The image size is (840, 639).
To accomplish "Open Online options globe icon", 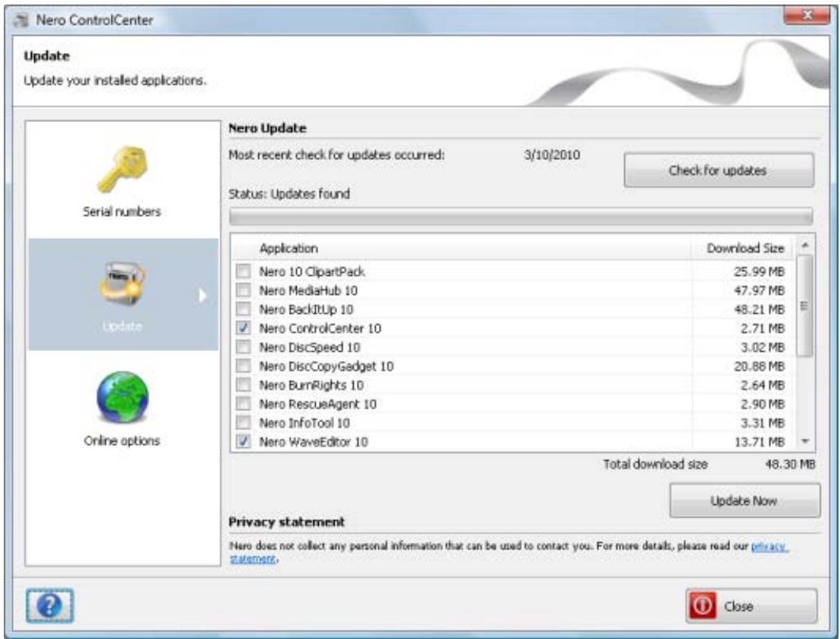I will [x=123, y=398].
